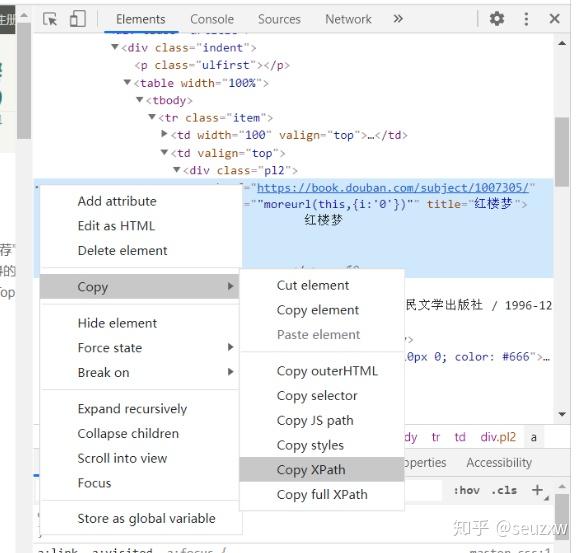Activate the inspect element picker icon

pyautogui.click(x=50, y=19)
